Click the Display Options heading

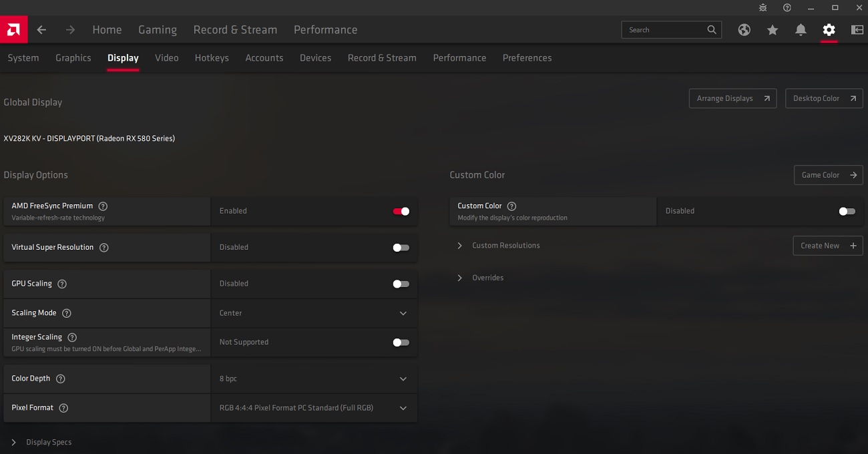coord(36,175)
